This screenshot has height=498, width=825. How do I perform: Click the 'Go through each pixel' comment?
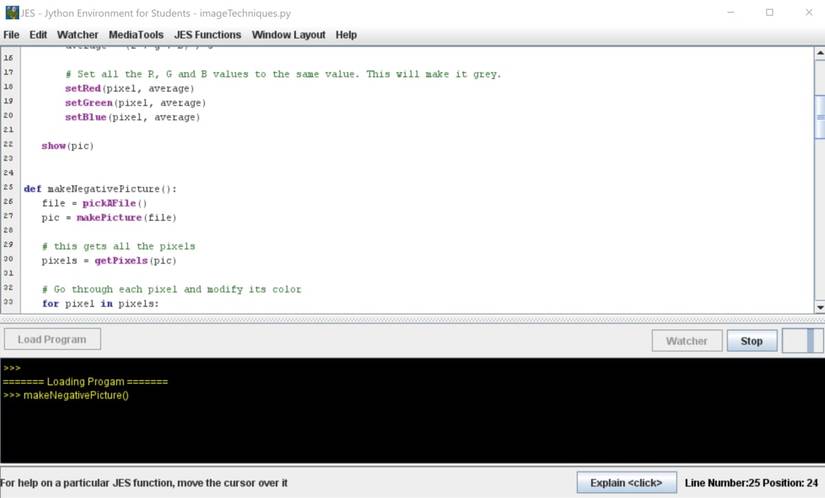pos(171,289)
